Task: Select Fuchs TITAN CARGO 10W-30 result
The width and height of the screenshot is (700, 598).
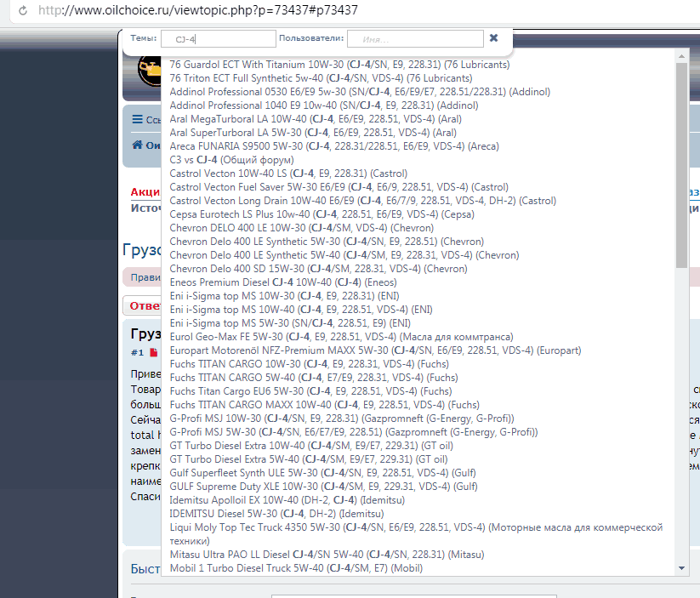Action: pos(310,364)
